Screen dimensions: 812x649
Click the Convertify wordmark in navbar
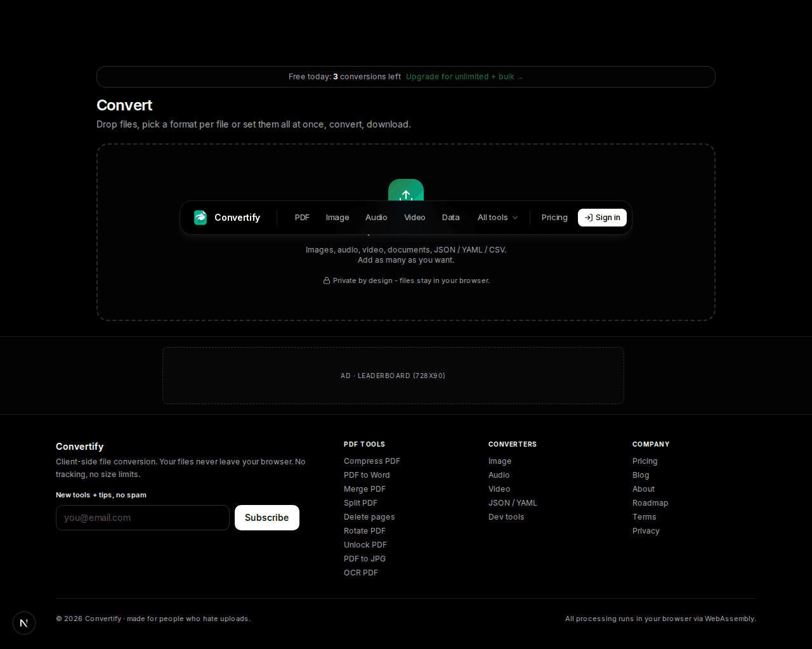pyautogui.click(x=237, y=218)
